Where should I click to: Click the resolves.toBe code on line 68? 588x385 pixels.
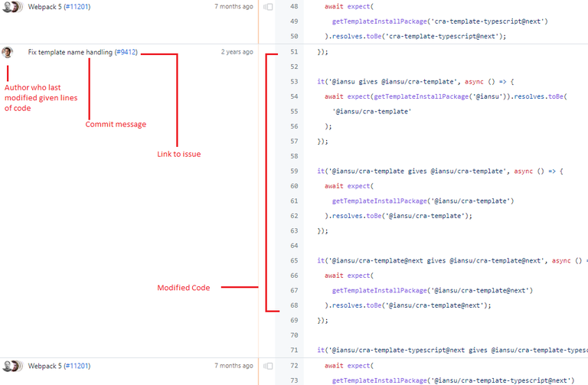[x=408, y=305]
